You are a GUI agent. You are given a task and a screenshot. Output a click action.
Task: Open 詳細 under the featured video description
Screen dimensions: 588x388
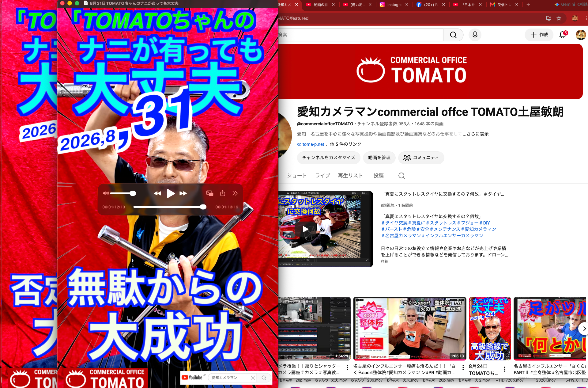[x=385, y=261]
